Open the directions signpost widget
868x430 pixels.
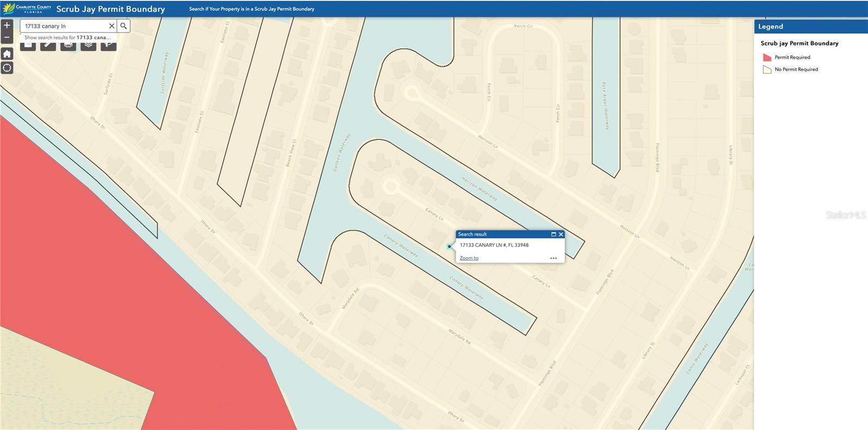(x=108, y=46)
